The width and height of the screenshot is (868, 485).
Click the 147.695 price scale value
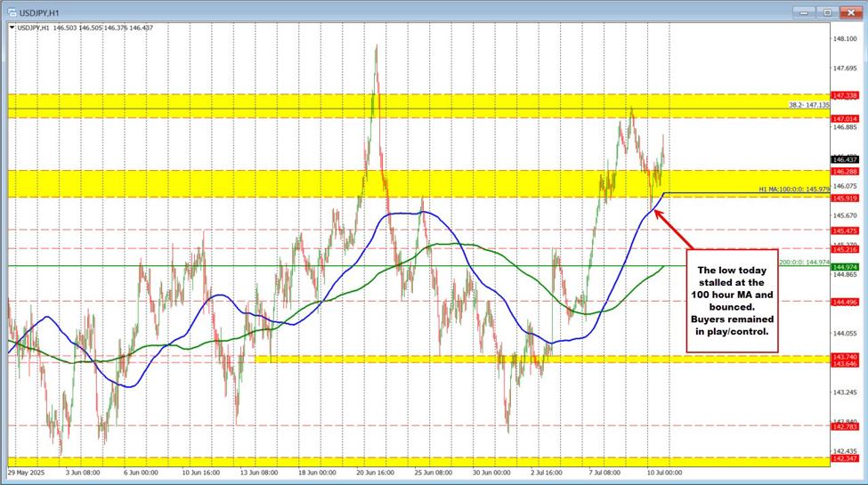pos(846,69)
